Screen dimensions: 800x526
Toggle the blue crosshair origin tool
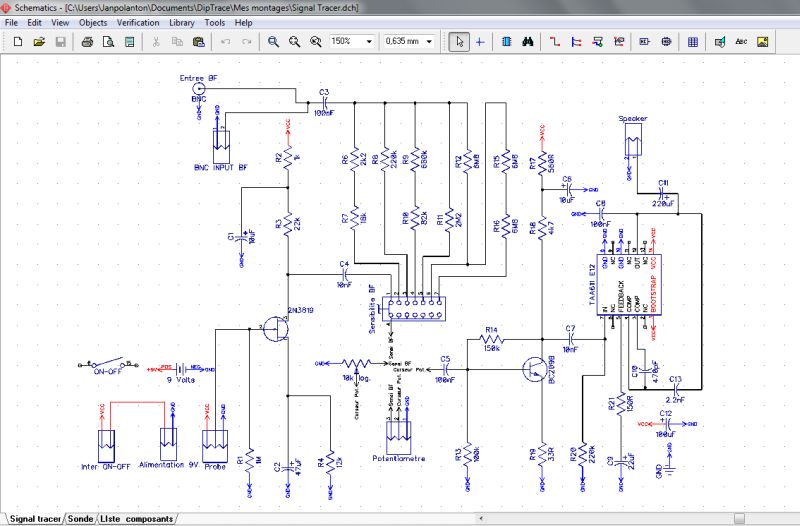(x=480, y=42)
